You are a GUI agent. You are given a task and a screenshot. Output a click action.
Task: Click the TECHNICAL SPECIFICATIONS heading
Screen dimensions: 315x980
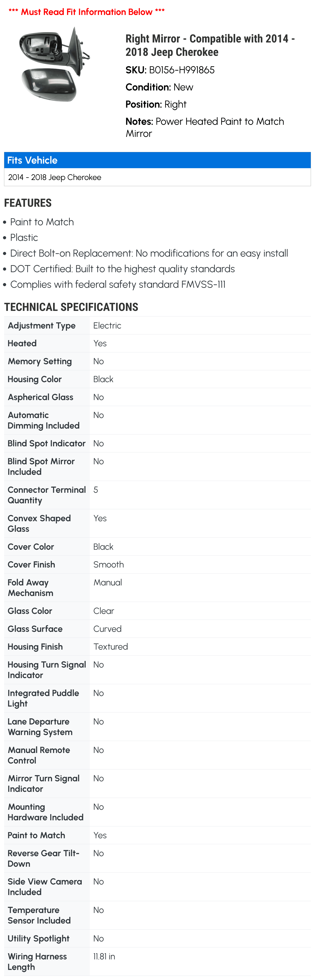[x=71, y=307]
